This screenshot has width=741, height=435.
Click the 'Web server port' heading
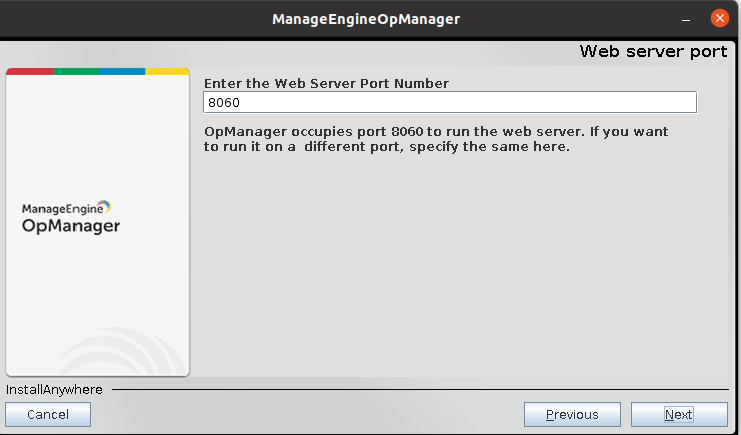[x=654, y=51]
